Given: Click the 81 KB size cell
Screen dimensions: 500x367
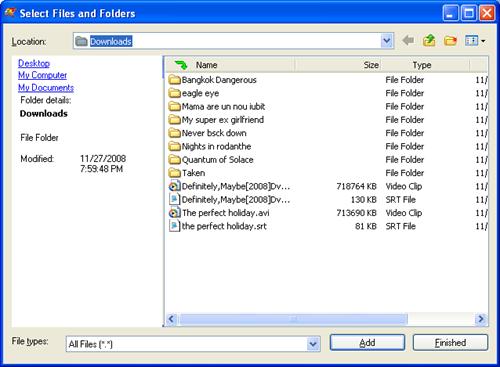Looking at the screenshot, I should click(366, 226).
